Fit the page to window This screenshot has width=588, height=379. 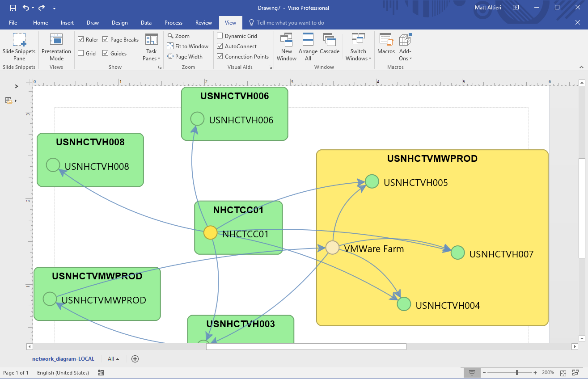(188, 46)
